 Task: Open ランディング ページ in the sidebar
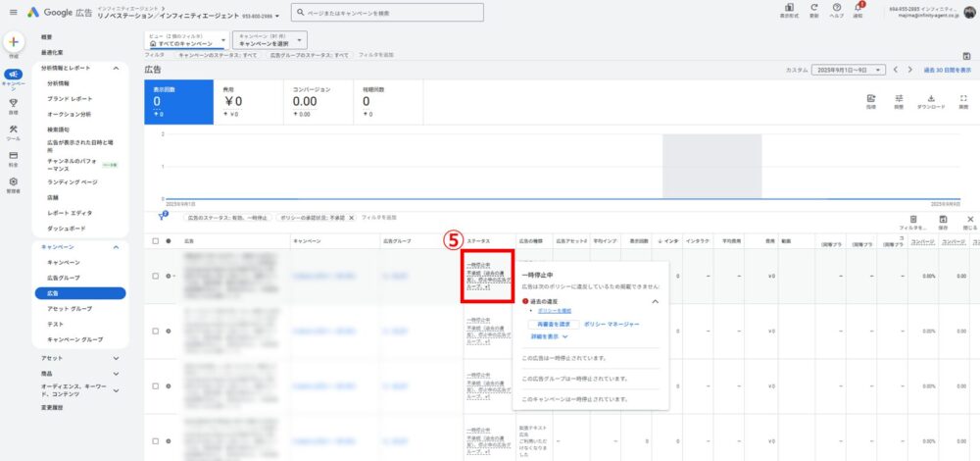coord(72,181)
